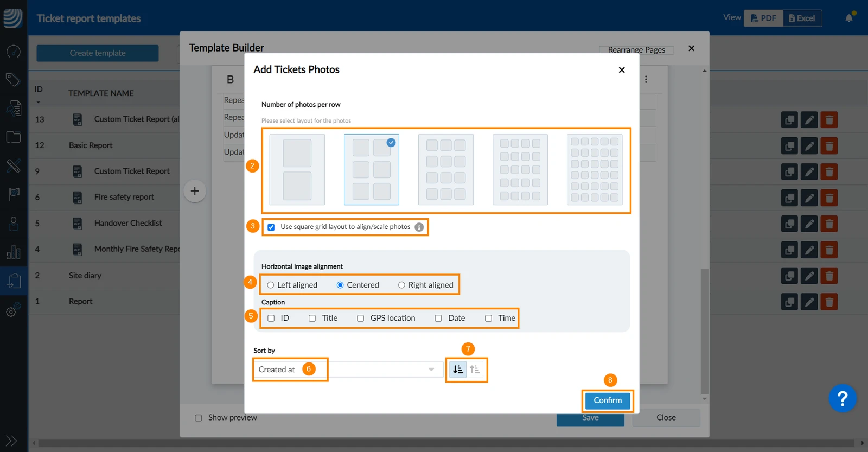Duplicate the Handover Checklist template
Image resolution: width=868 pixels, height=452 pixels.
789,224
